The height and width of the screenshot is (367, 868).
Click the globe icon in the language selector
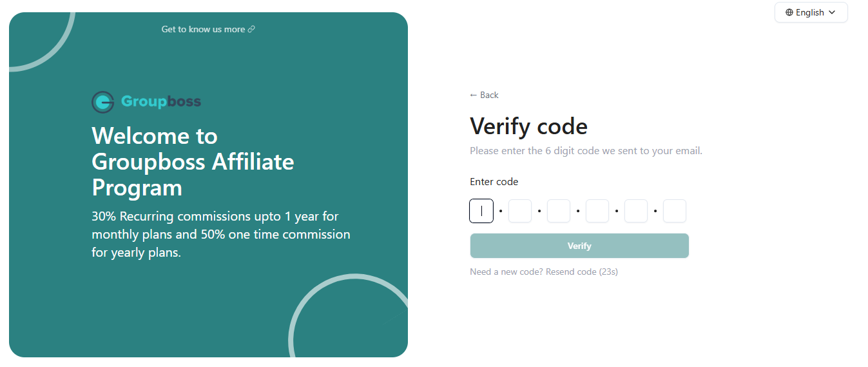789,12
